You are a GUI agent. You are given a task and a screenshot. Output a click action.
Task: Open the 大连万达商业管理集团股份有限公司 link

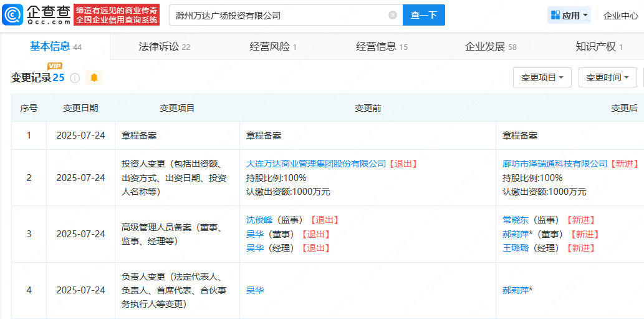(x=316, y=164)
